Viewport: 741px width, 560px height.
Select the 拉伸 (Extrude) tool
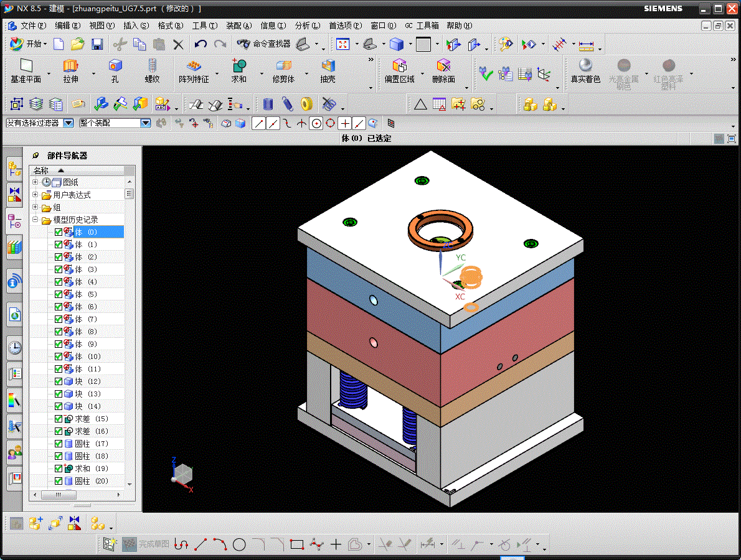(x=70, y=70)
